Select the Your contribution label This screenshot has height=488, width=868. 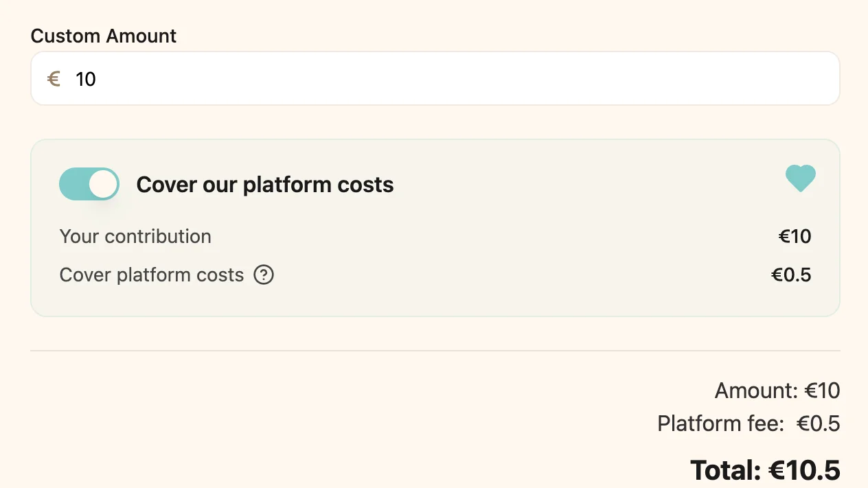click(x=135, y=237)
